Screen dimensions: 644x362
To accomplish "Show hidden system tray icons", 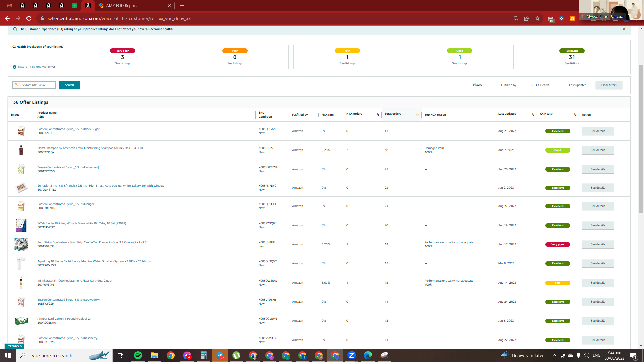I will point(554,355).
